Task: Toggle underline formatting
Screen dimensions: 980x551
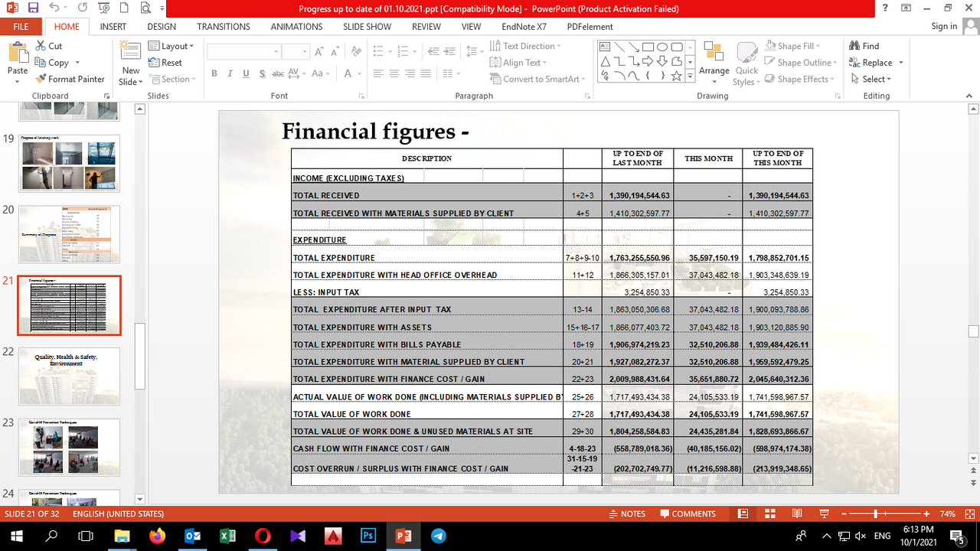Action: click(x=246, y=73)
